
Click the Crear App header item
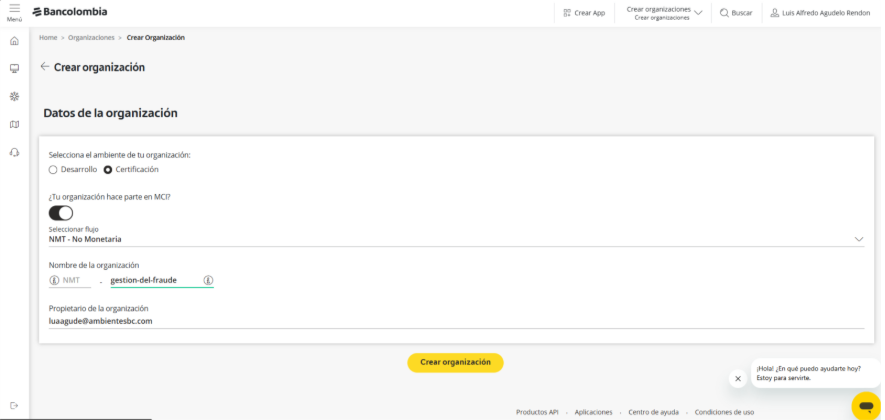click(584, 13)
